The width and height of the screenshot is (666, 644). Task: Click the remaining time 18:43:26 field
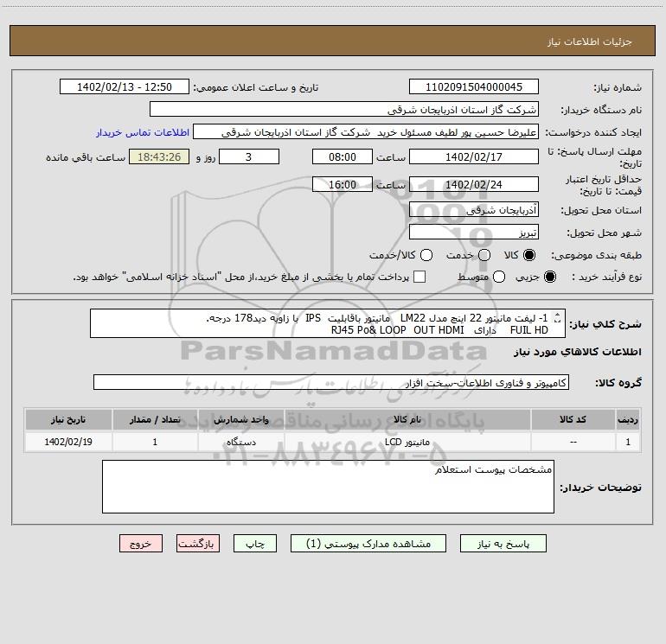[159, 157]
